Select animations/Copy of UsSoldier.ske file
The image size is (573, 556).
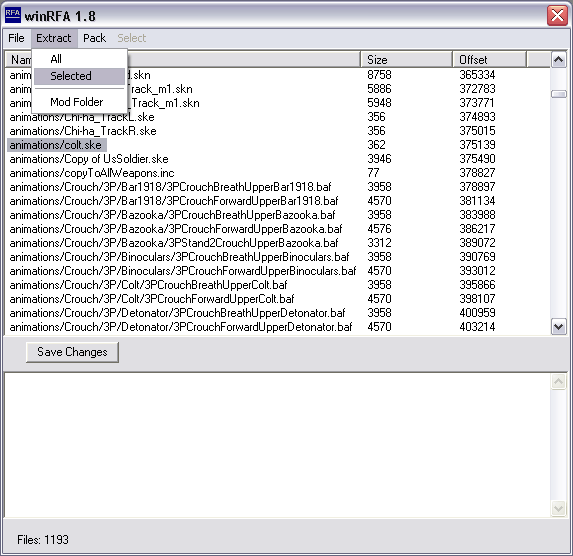pyautogui.click(x=89, y=159)
